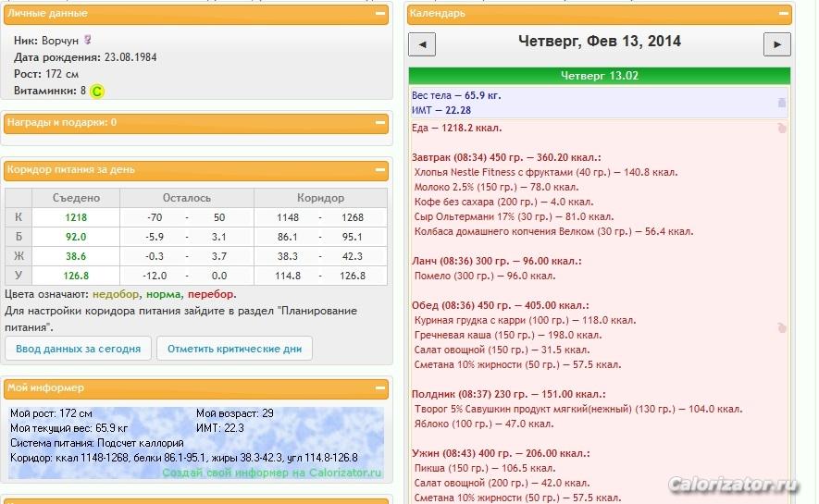Viewport: 819px width, 504px height.
Task: Click the scale icon in body weight block
Action: (x=781, y=103)
